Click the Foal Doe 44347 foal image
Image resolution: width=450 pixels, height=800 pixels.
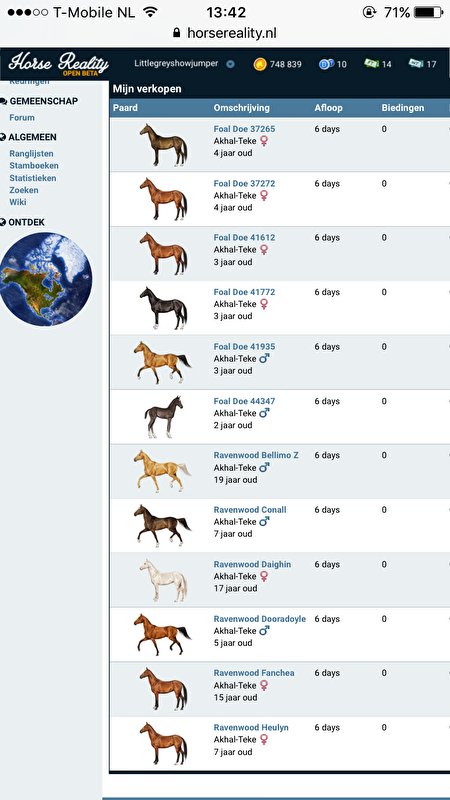(163, 417)
